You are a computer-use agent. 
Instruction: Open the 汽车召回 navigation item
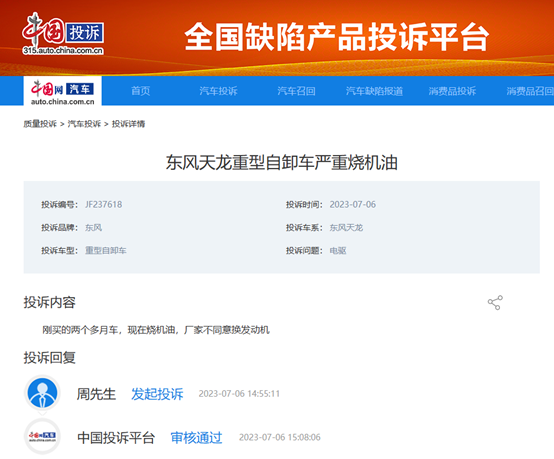pyautogui.click(x=296, y=91)
